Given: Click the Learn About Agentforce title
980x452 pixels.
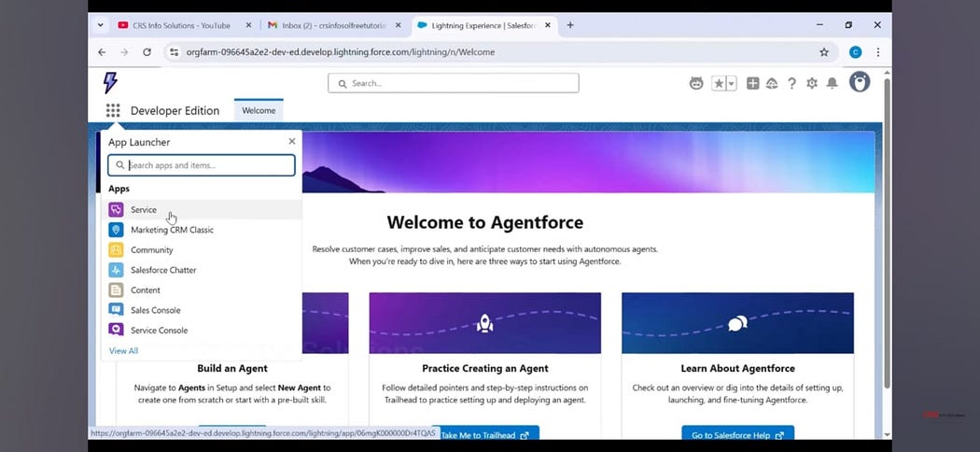Looking at the screenshot, I should click(737, 368).
